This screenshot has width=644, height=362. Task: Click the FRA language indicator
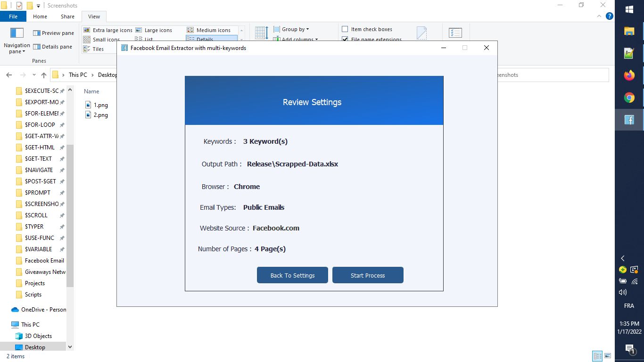click(629, 305)
